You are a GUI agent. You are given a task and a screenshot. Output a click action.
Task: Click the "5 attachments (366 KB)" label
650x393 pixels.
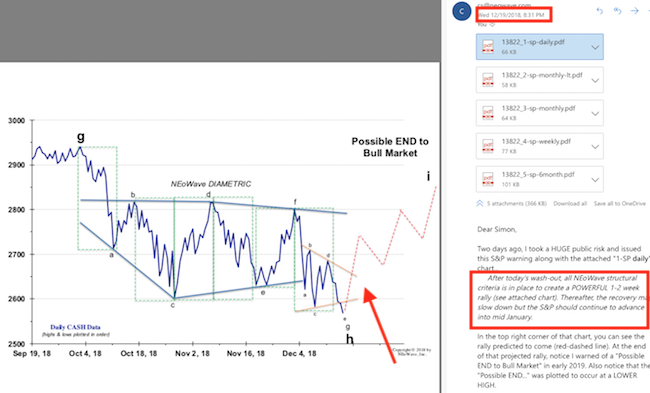pos(517,204)
